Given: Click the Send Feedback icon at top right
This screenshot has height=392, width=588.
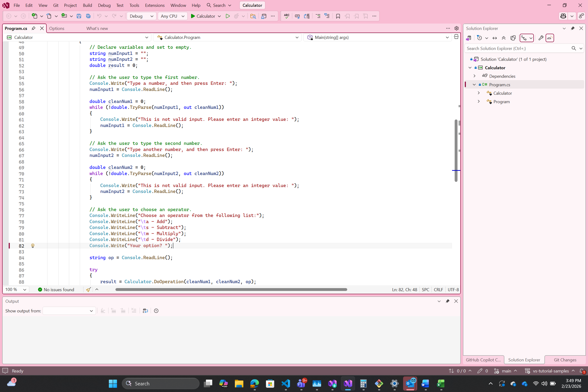Looking at the screenshot, I should pos(581,16).
